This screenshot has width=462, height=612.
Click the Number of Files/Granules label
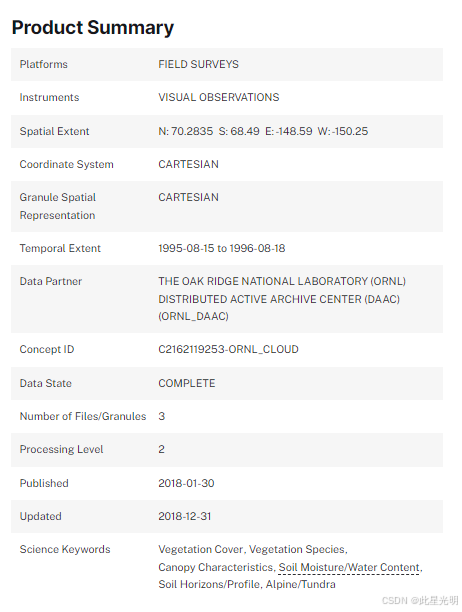pyautogui.click(x=83, y=416)
